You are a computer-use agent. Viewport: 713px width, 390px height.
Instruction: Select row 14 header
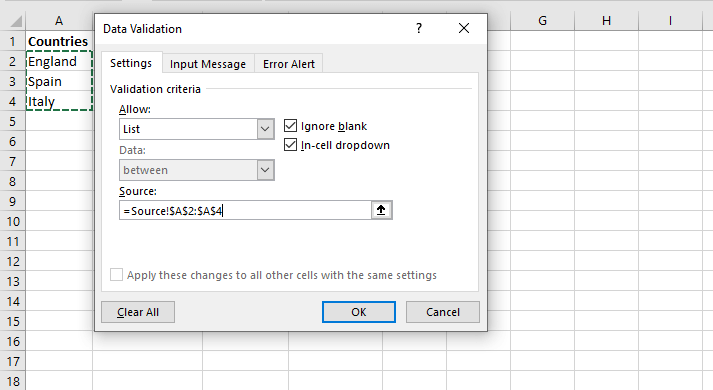click(13, 301)
